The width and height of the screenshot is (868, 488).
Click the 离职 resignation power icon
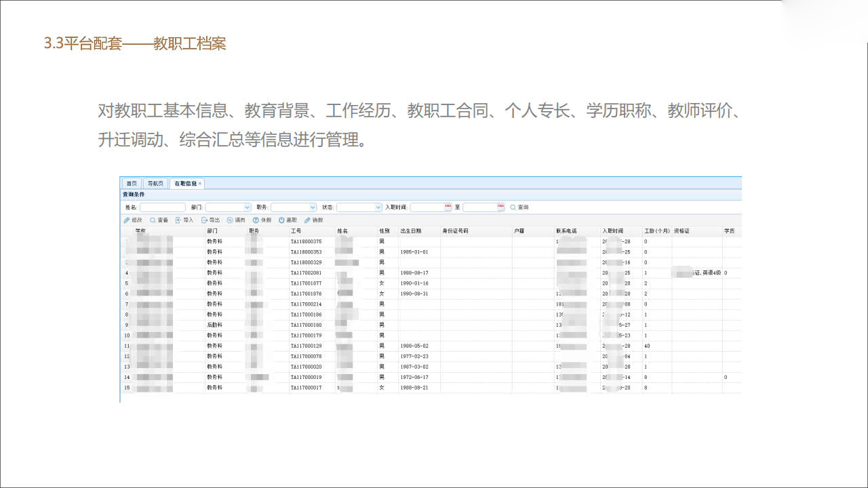pyautogui.click(x=281, y=220)
